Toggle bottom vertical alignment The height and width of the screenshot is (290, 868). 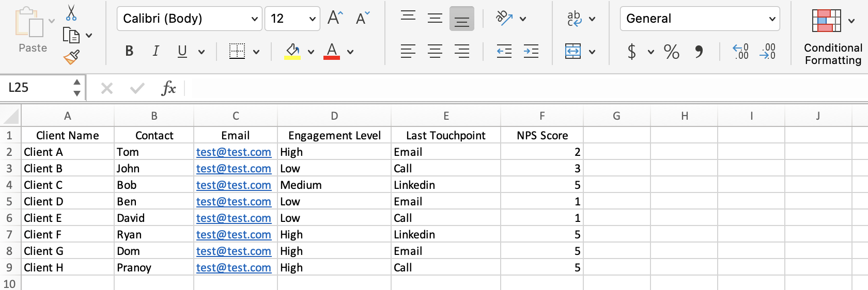[x=461, y=19]
